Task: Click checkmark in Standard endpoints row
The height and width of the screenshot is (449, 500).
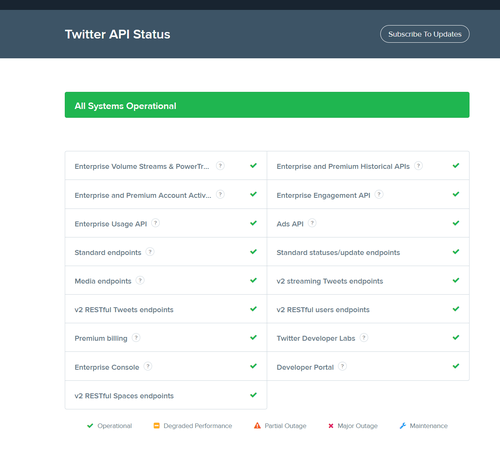Action: pos(253,251)
